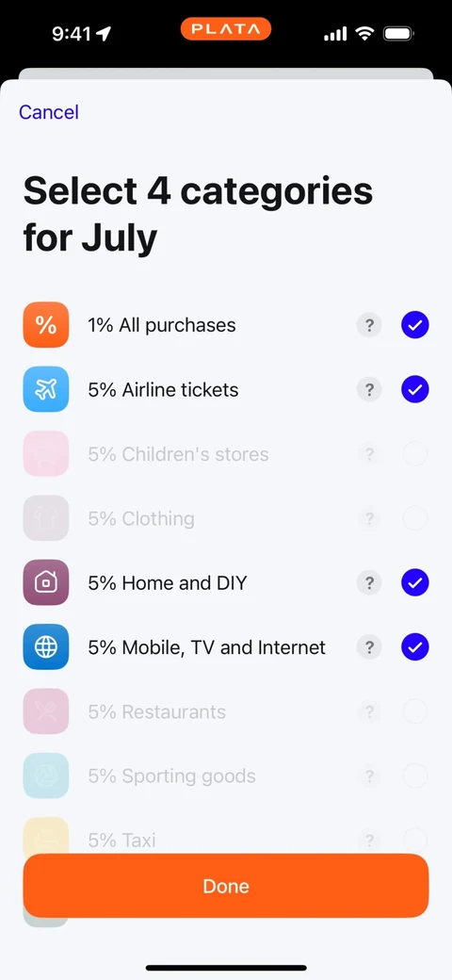This screenshot has height=980, width=452.
Task: Deselect the 5% Home and DIY checkmark
Action: (x=414, y=582)
